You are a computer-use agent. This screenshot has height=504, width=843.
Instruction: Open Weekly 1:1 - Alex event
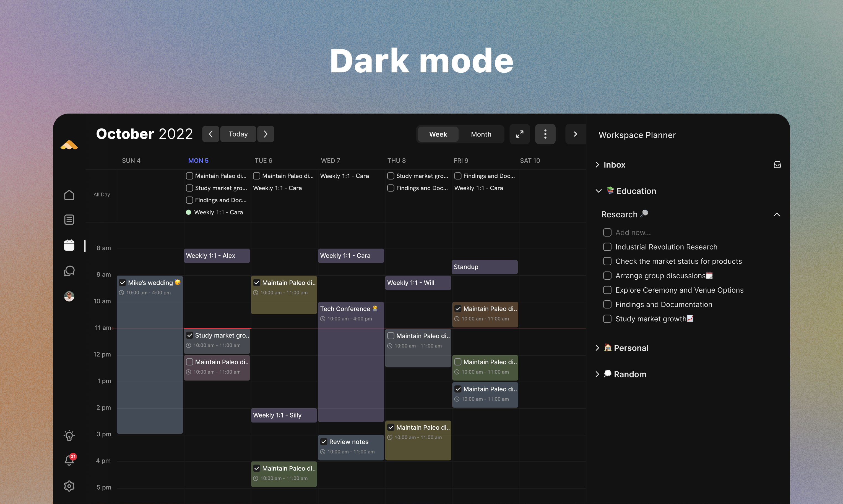[217, 256]
